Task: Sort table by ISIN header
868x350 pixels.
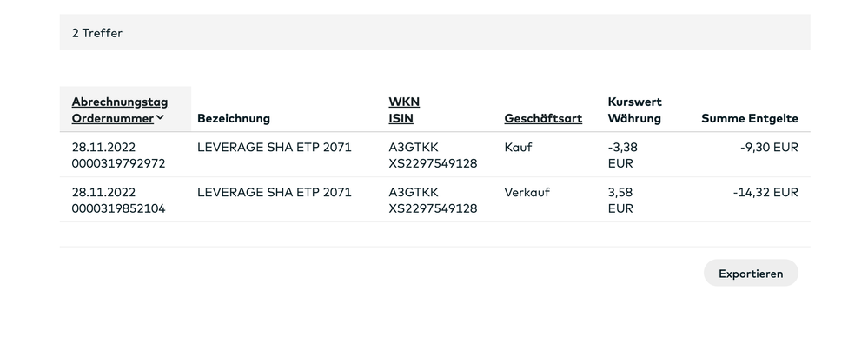Action: coord(401,118)
